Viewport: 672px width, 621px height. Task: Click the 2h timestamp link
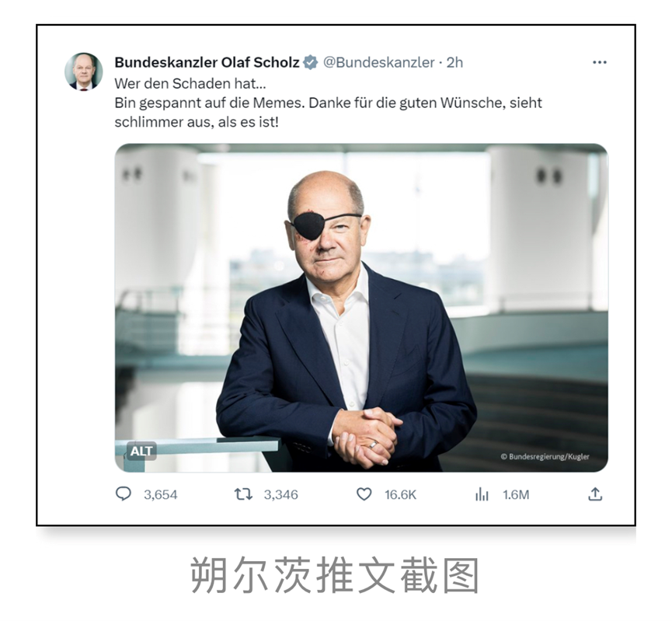coord(454,63)
